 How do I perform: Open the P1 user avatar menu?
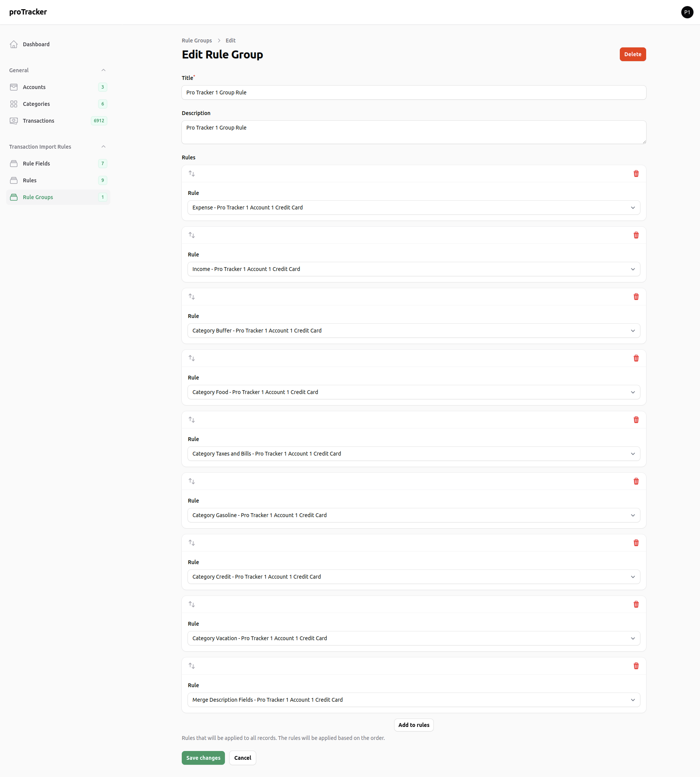click(x=687, y=12)
